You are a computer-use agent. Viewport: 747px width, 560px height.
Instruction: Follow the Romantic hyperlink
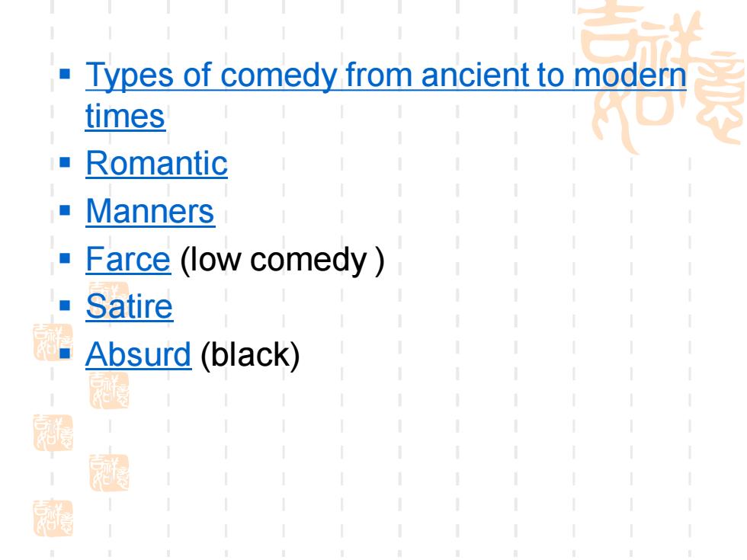[x=157, y=163]
